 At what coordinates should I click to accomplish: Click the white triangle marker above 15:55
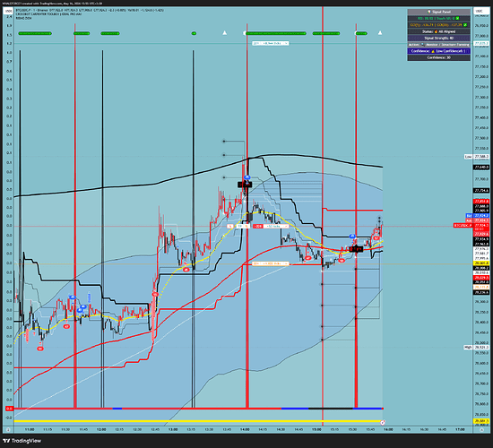(380, 32)
